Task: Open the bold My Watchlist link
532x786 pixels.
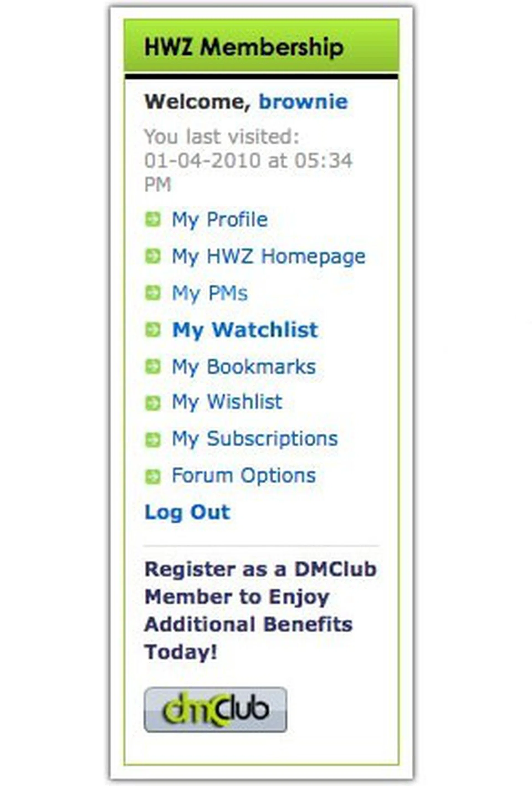Action: pyautogui.click(x=245, y=330)
